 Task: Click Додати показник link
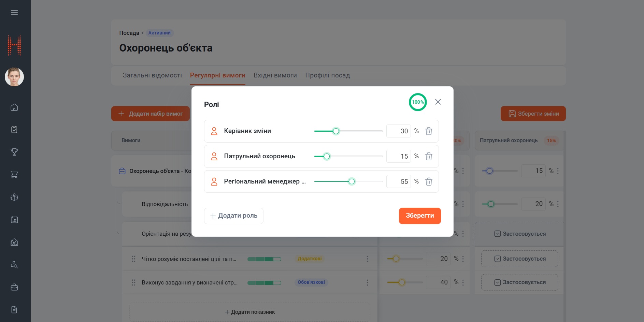coord(250,312)
